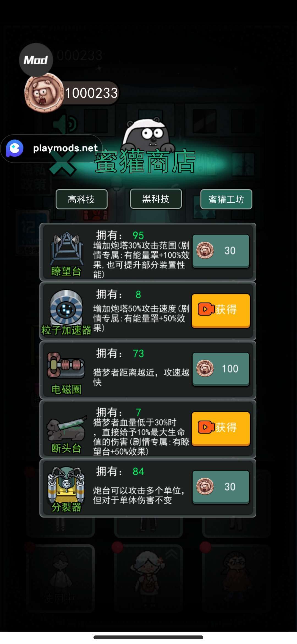Switch to the 黑科技 tab
This screenshot has width=297, height=644.
[156, 199]
